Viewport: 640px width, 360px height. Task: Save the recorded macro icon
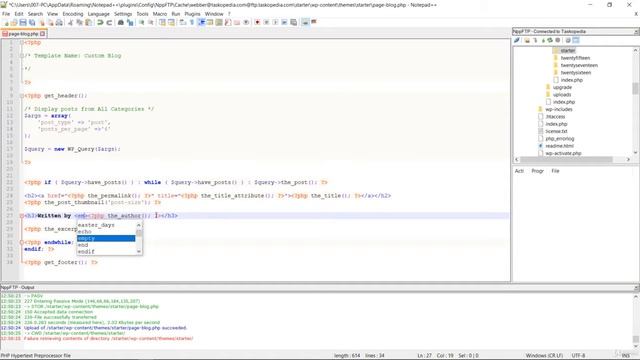293,22
